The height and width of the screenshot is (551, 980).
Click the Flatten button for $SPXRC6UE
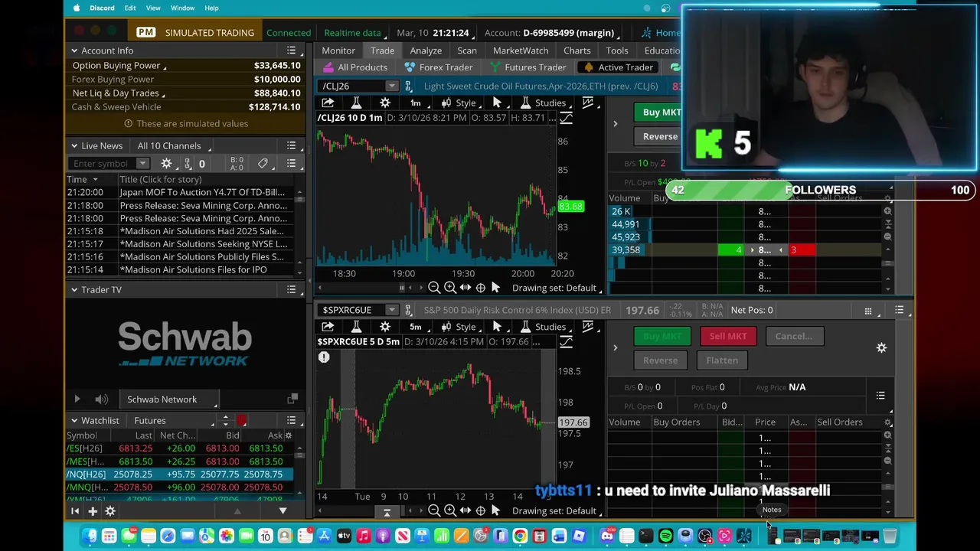(x=722, y=360)
